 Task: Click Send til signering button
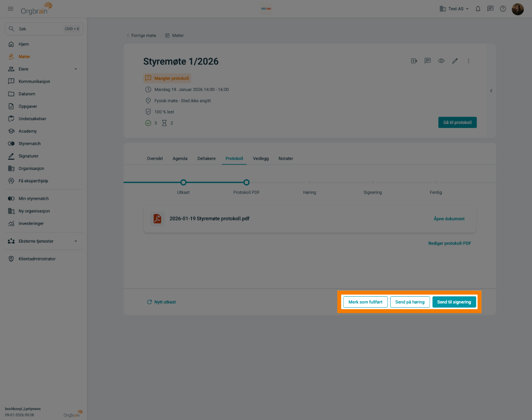click(x=454, y=302)
